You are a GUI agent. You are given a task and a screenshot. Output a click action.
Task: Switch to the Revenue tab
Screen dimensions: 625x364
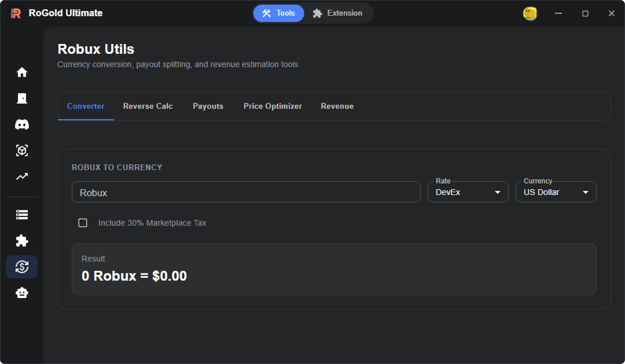point(337,106)
